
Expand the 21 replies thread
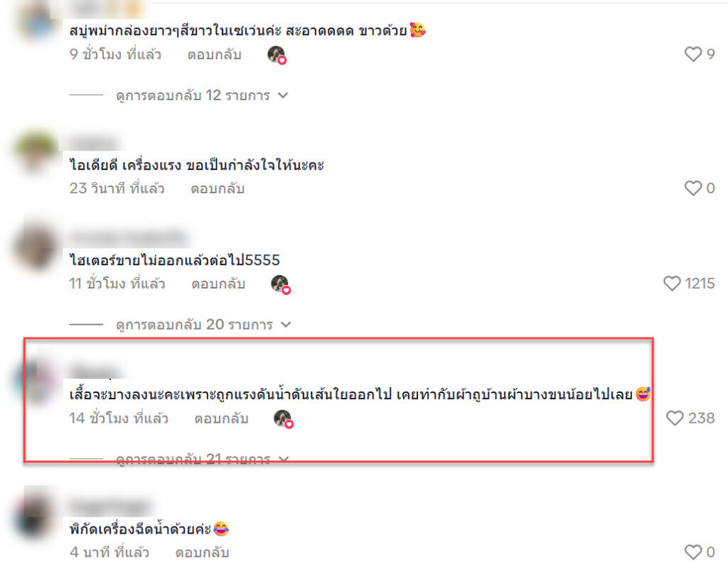click(203, 459)
